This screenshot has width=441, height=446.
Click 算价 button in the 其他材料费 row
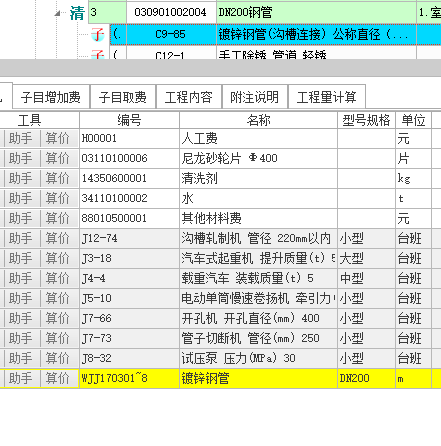pos(58,219)
